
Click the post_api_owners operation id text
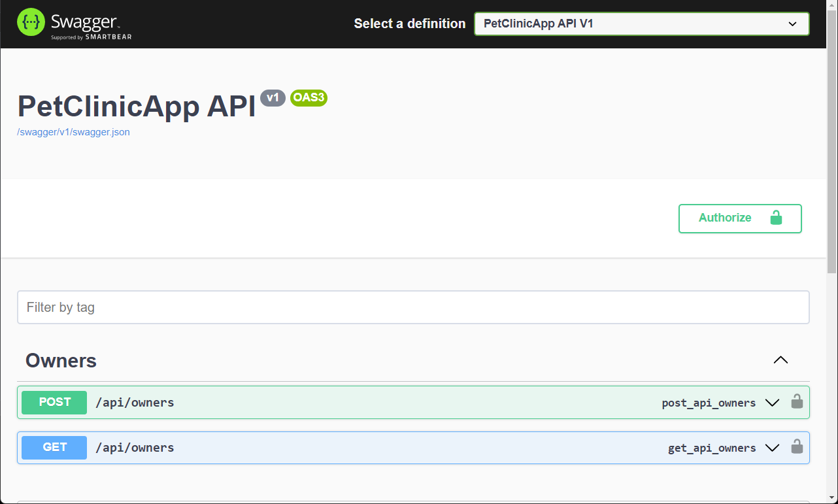point(709,403)
